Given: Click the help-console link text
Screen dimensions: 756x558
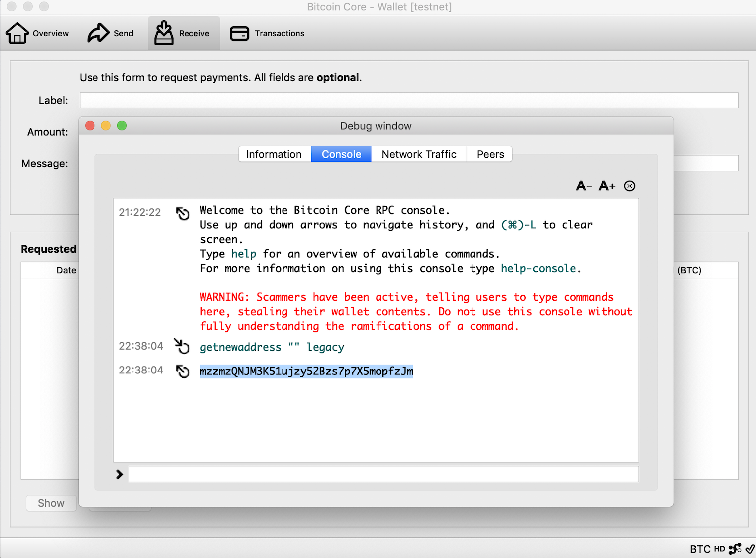Looking at the screenshot, I should click(x=539, y=268).
